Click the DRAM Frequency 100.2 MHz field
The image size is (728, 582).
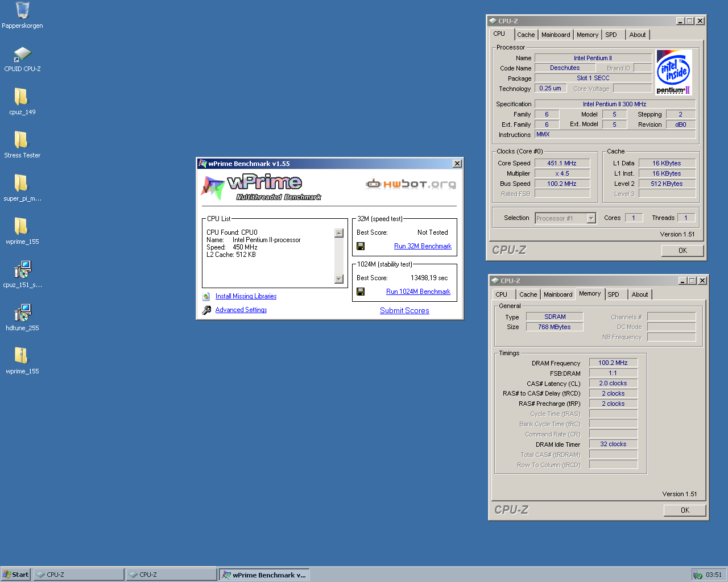(613, 363)
